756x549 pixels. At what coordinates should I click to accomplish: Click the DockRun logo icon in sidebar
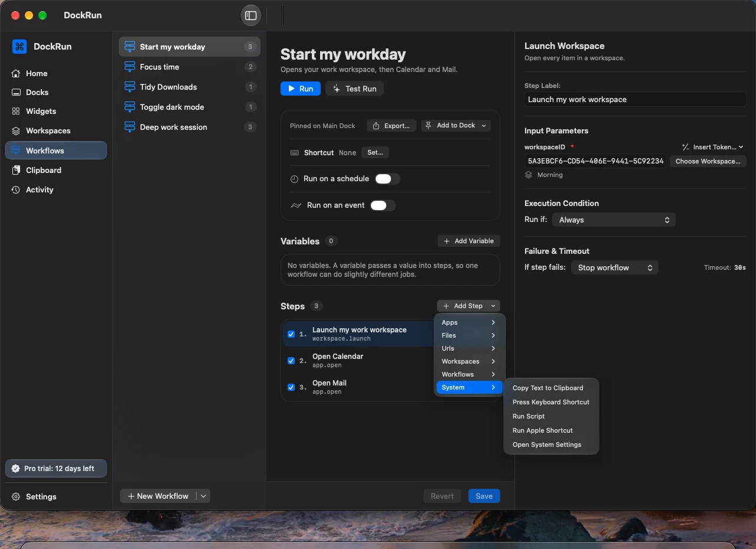pos(19,47)
